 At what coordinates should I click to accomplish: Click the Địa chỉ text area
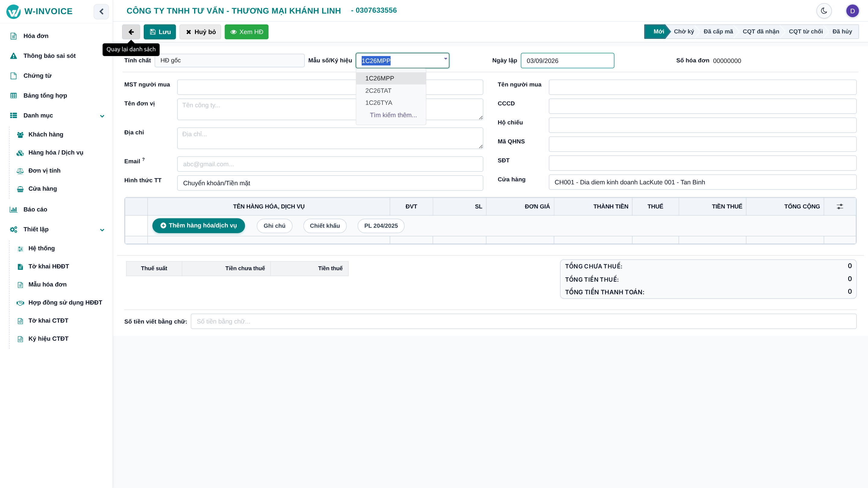tap(330, 138)
